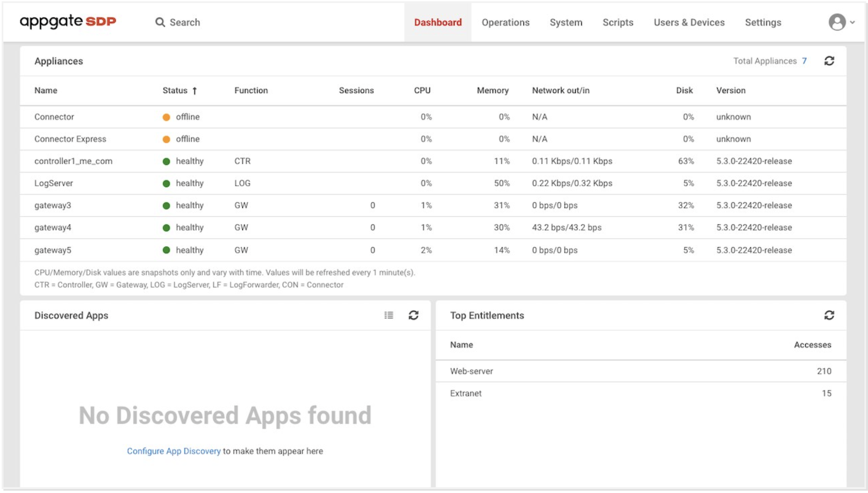
Task: Open the Settings menu item
Action: [x=763, y=23]
